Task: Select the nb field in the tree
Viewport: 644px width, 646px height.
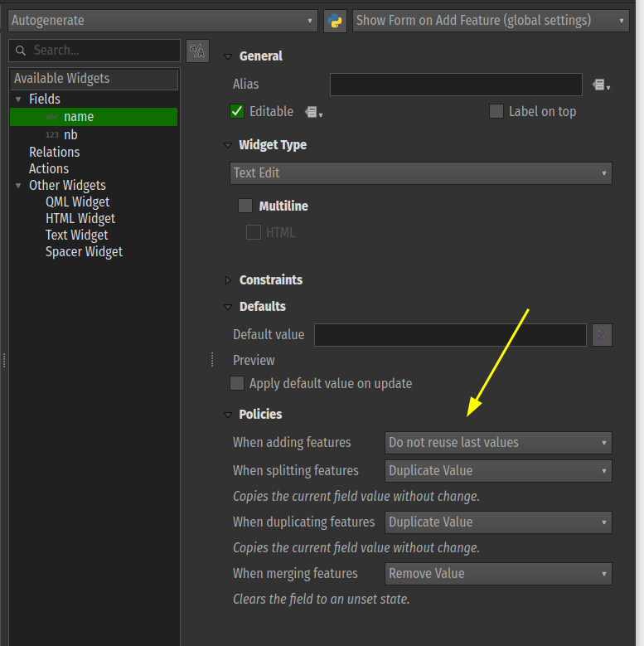Action: [x=70, y=134]
